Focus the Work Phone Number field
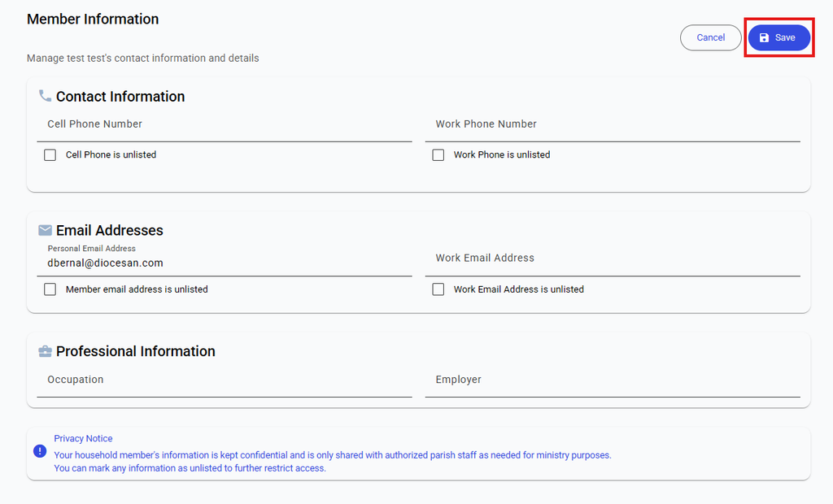This screenshot has width=833, height=504. coord(613,127)
